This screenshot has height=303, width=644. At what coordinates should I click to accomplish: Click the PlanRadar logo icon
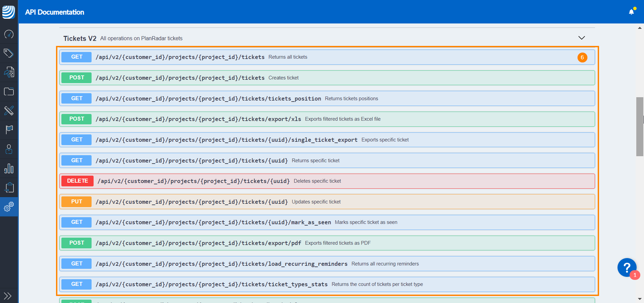9,12
